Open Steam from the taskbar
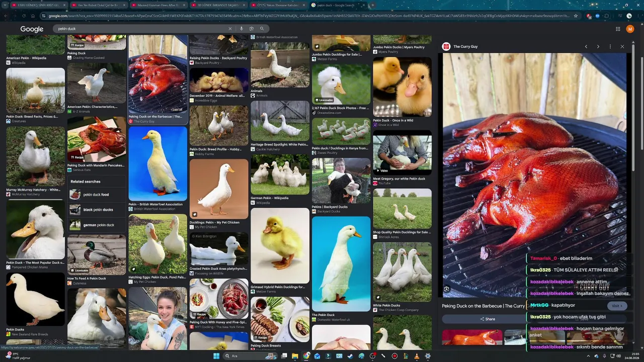644x362 pixels. [350, 356]
